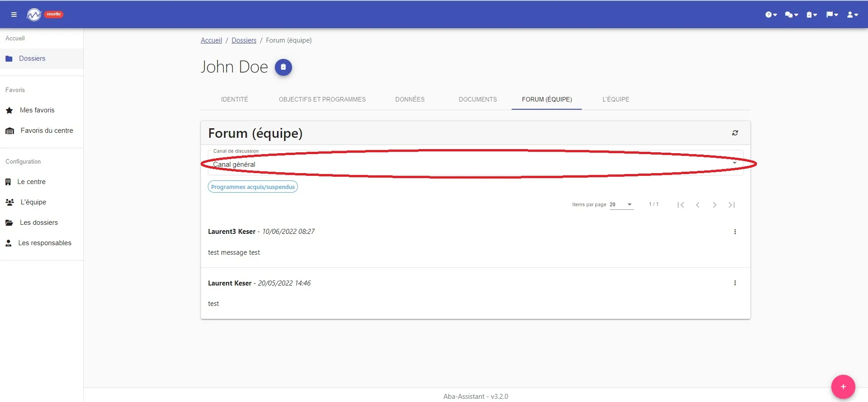This screenshot has width=868, height=402.
Task: Open the help question-mark menu
Action: click(771, 15)
